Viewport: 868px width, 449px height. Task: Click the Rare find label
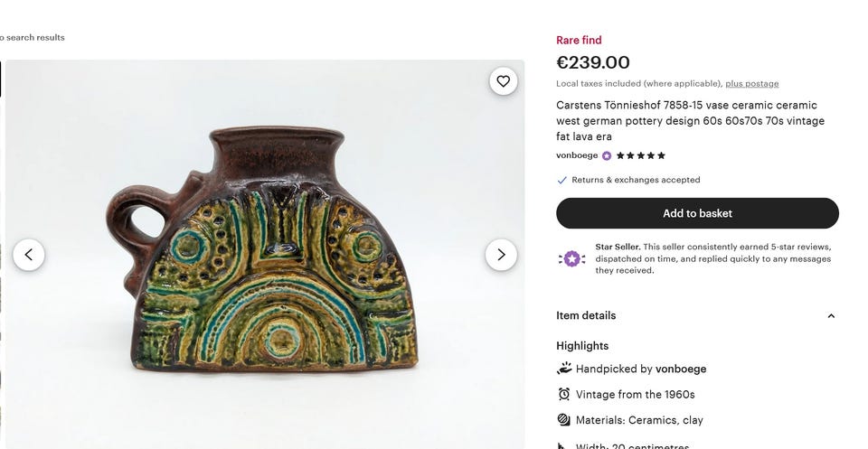click(x=579, y=40)
